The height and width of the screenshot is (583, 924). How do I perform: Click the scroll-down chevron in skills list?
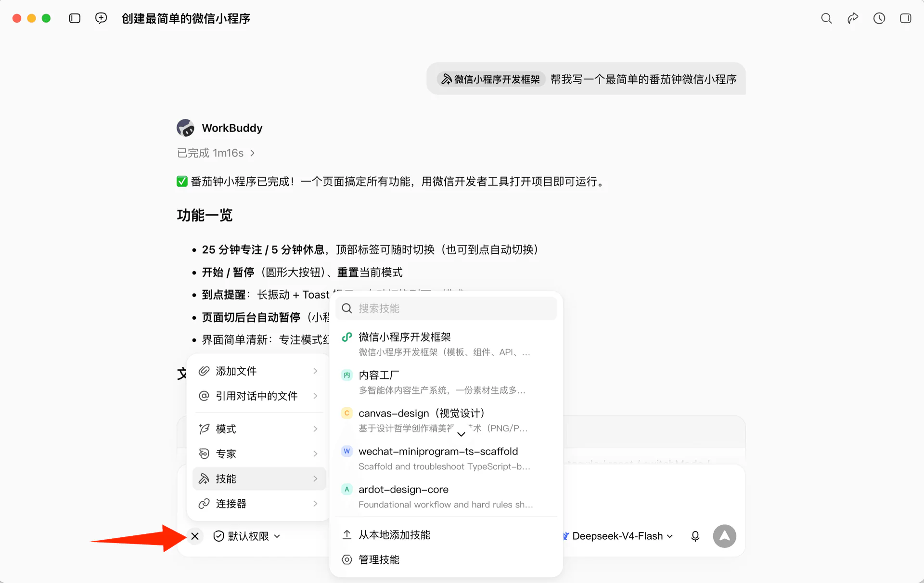click(x=461, y=434)
